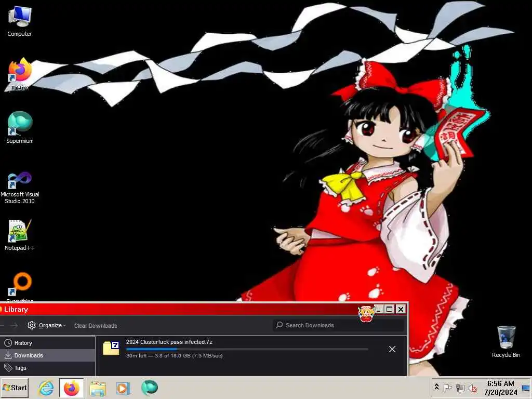Click the download file name text
This screenshot has height=399, width=532.
169,342
